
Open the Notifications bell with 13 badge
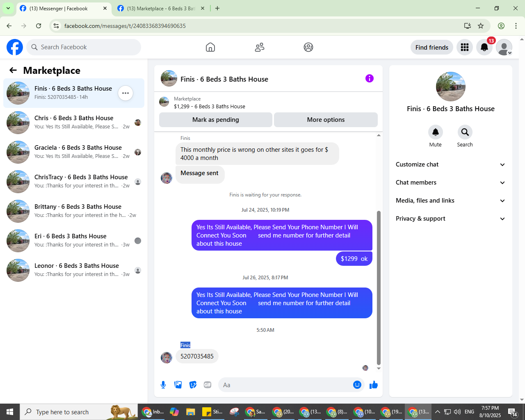coord(484,47)
